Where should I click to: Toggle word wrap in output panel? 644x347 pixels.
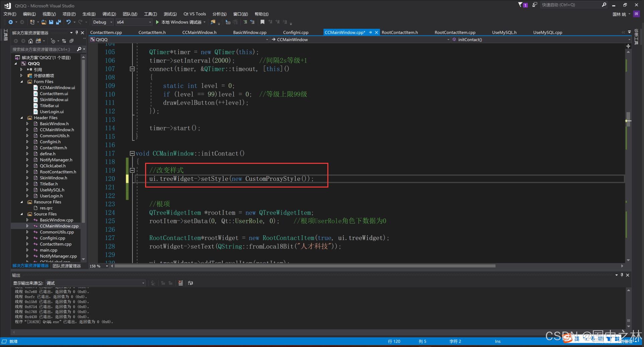pos(191,283)
